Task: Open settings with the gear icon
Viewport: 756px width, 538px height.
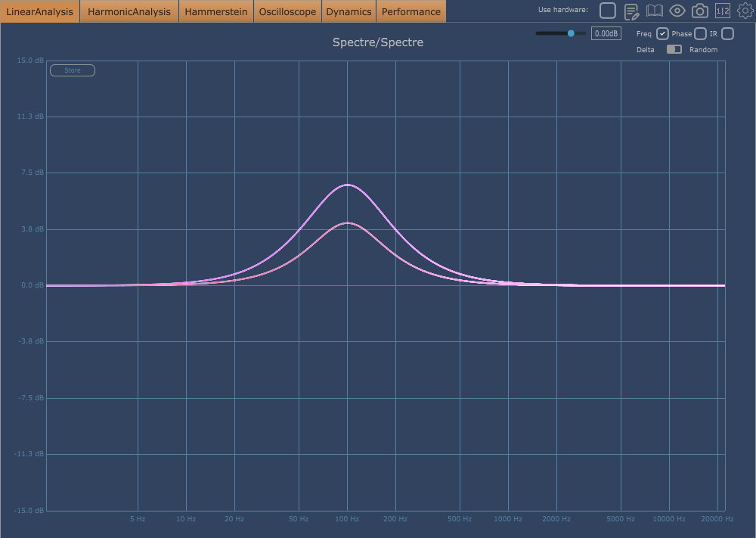Action: point(745,11)
